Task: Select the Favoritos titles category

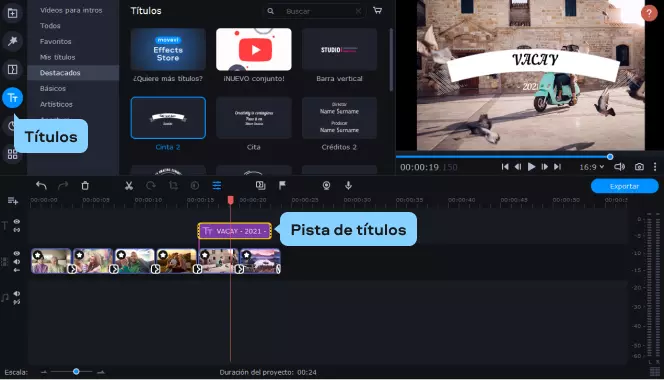Action: pyautogui.click(x=55, y=42)
